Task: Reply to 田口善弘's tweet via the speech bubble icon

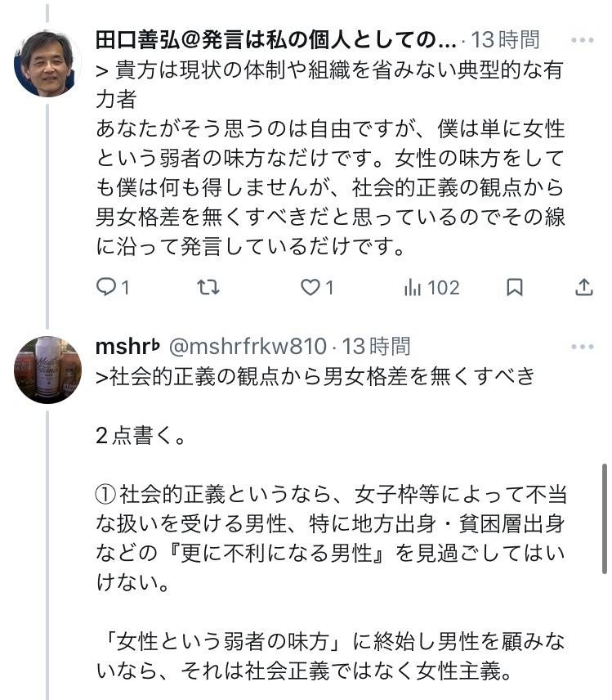Action: [107, 287]
